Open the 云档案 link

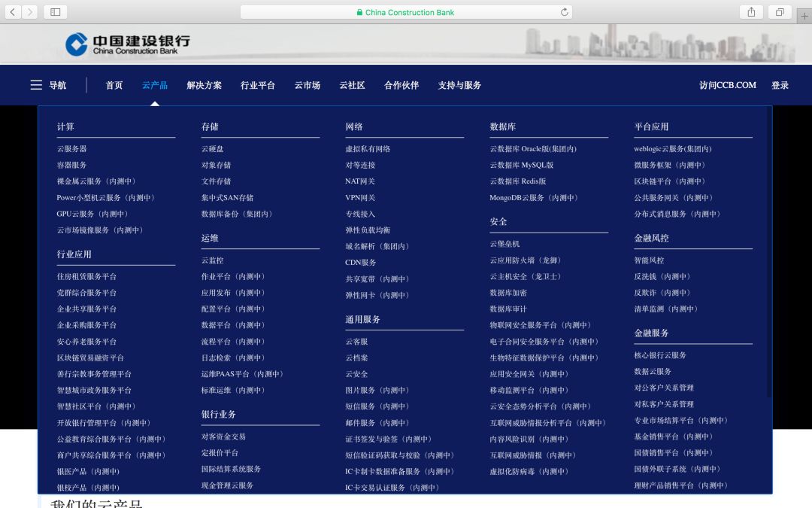[356, 357]
